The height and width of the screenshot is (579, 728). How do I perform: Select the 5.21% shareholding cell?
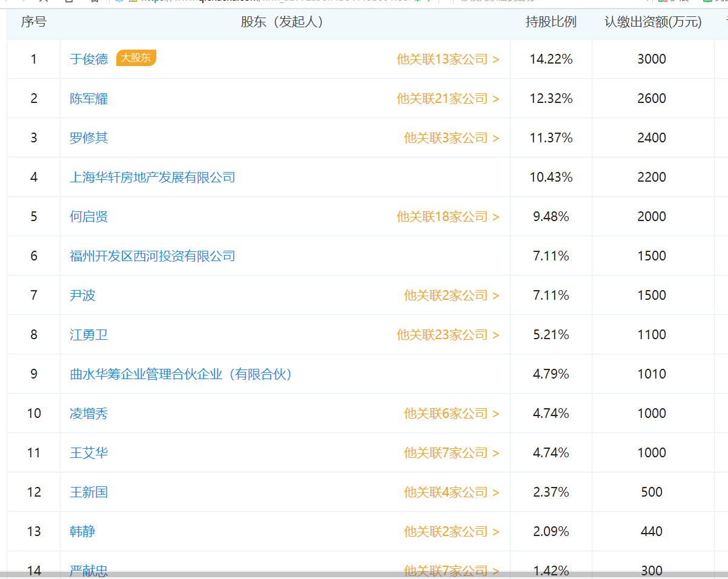pyautogui.click(x=551, y=334)
